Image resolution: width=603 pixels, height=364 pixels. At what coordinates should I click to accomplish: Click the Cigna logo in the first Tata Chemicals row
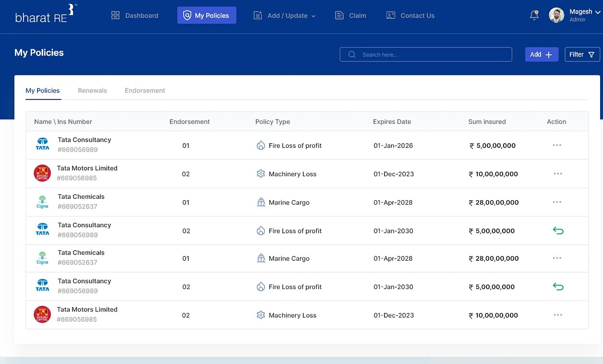(42, 202)
